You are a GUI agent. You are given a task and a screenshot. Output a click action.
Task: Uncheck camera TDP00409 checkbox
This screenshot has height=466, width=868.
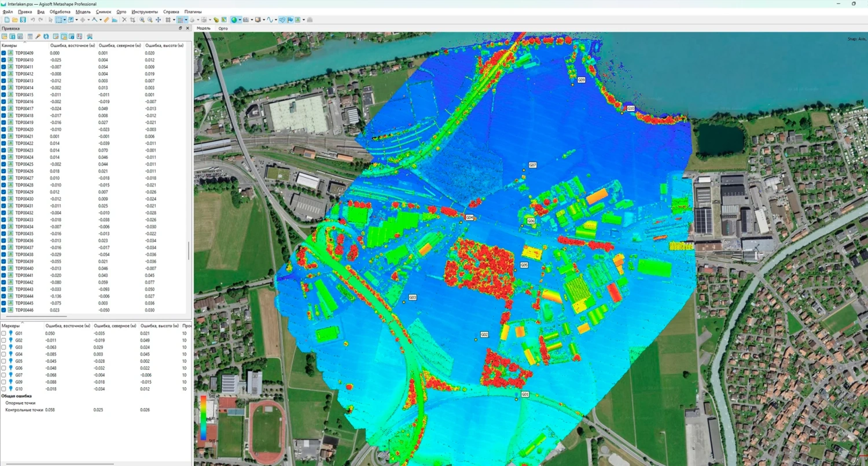tap(3, 53)
